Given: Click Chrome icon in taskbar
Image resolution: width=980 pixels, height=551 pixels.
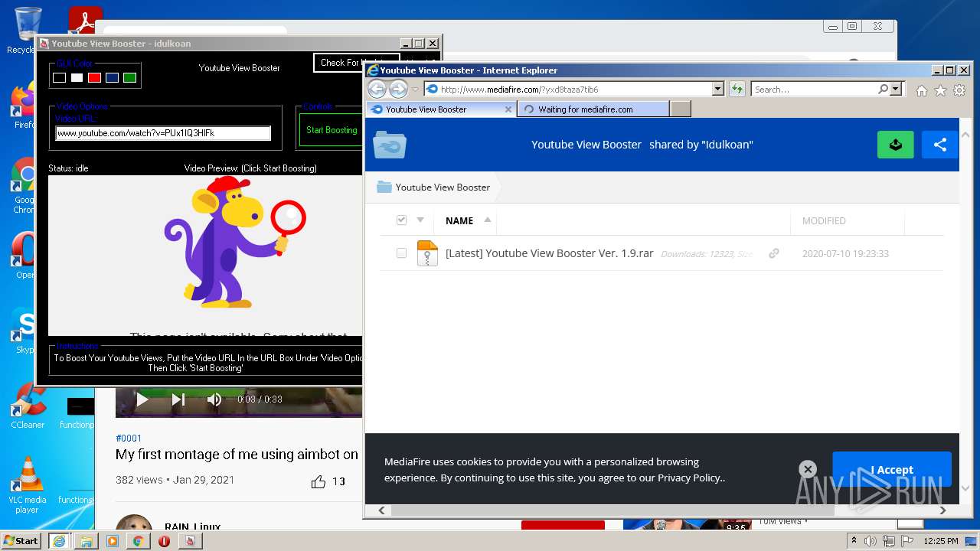Looking at the screenshot, I should tap(138, 541).
